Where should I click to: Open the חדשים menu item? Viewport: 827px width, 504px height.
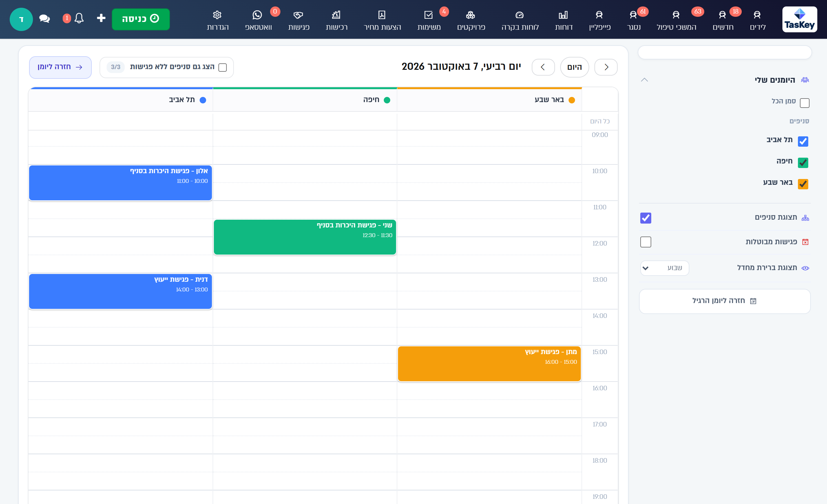coord(723,20)
